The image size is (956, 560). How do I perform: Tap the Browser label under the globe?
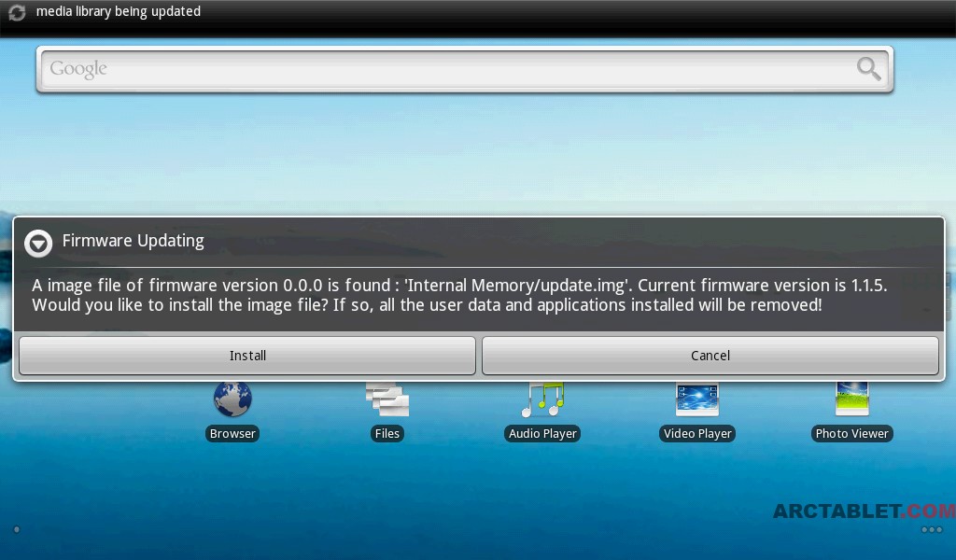[x=232, y=433]
